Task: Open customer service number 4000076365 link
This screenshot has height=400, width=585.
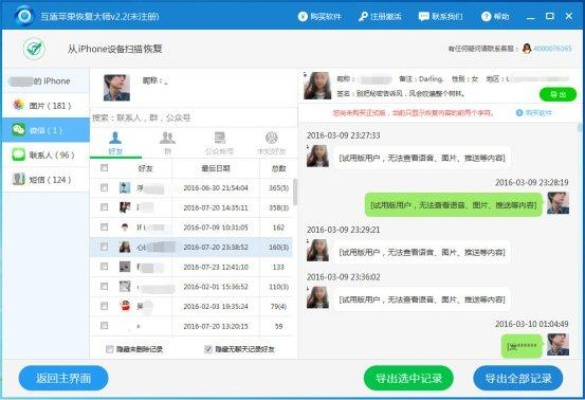Action: [553, 49]
